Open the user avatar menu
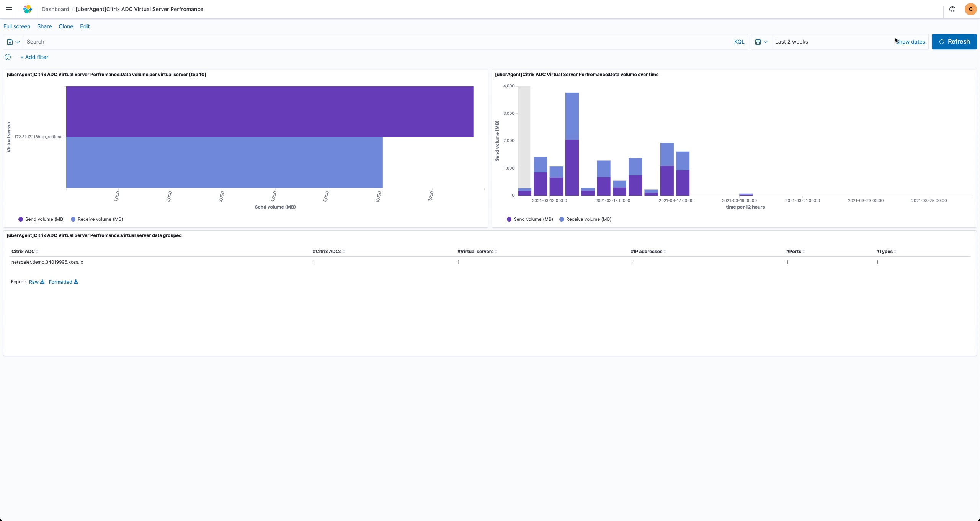This screenshot has height=521, width=980. pos(970,9)
